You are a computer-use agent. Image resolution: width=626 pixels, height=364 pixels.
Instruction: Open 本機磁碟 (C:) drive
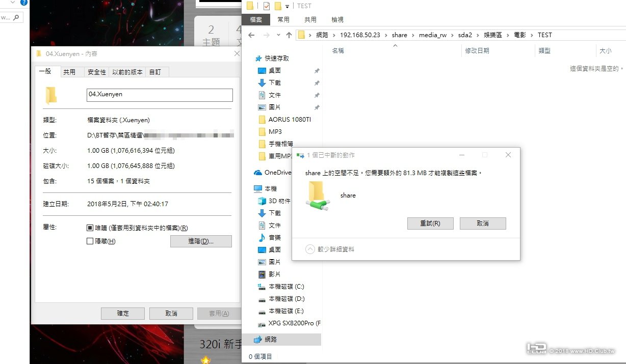[x=286, y=287]
